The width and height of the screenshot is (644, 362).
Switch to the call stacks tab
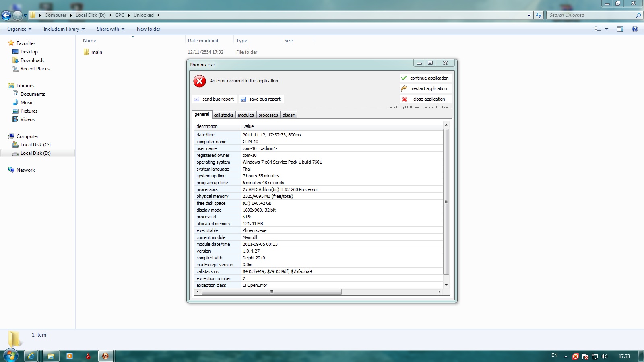tap(223, 115)
